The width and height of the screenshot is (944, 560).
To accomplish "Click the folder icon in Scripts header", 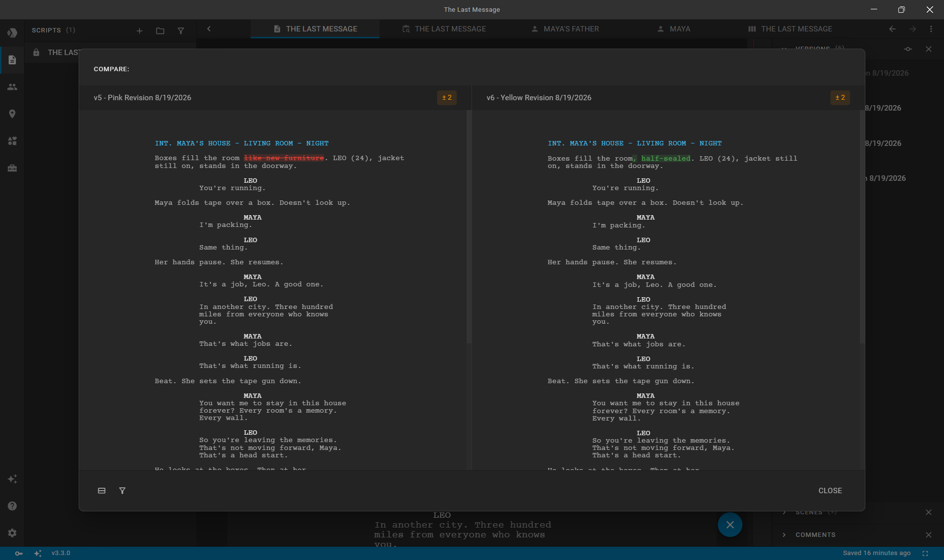I will click(160, 30).
